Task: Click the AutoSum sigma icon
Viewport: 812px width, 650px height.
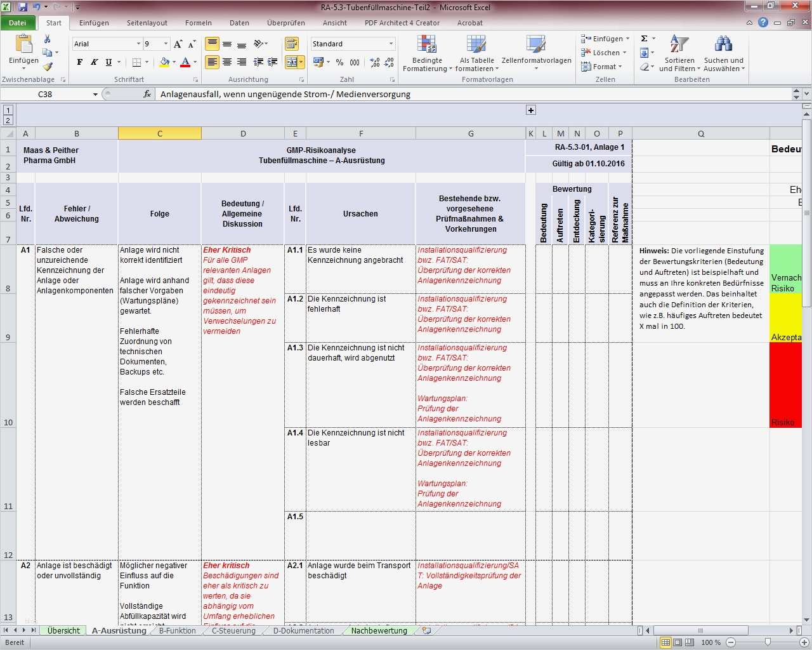Action: click(644, 39)
